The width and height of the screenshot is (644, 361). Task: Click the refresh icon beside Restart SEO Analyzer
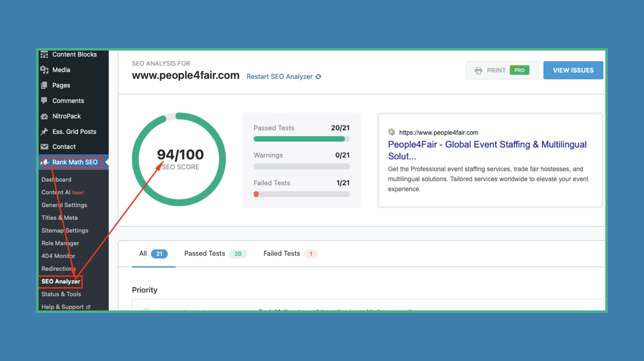click(319, 77)
